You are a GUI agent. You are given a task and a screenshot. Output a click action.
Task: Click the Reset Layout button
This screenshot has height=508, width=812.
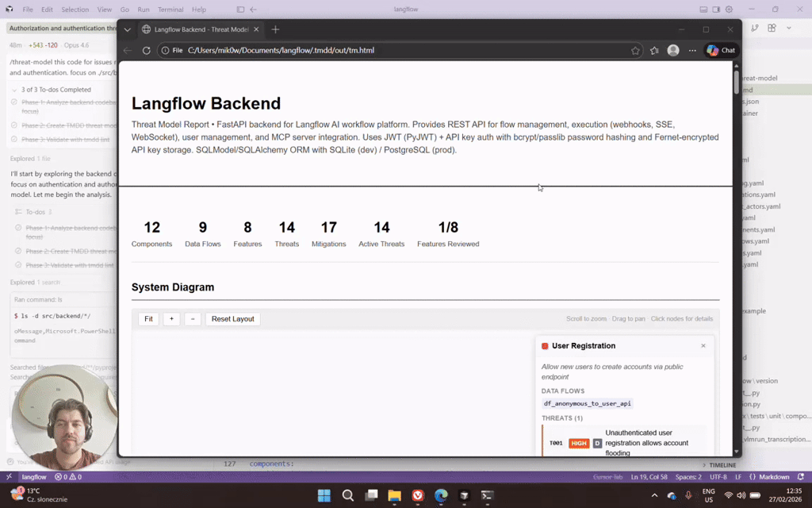pyautogui.click(x=232, y=319)
